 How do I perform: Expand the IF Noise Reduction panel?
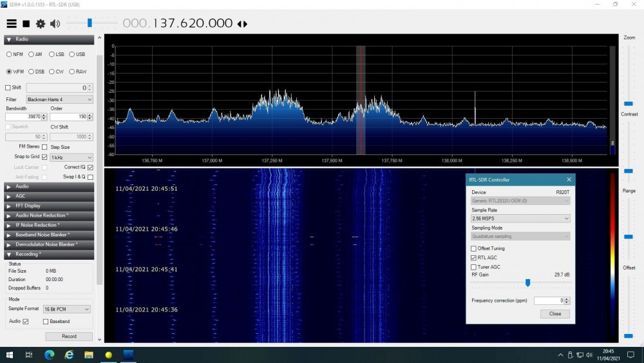point(49,225)
